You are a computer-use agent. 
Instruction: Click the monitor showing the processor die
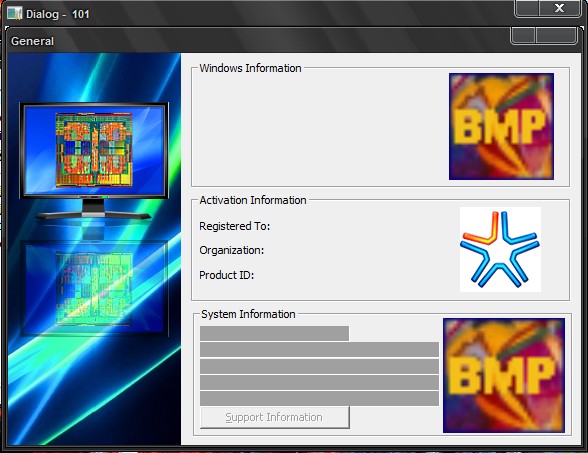point(94,160)
